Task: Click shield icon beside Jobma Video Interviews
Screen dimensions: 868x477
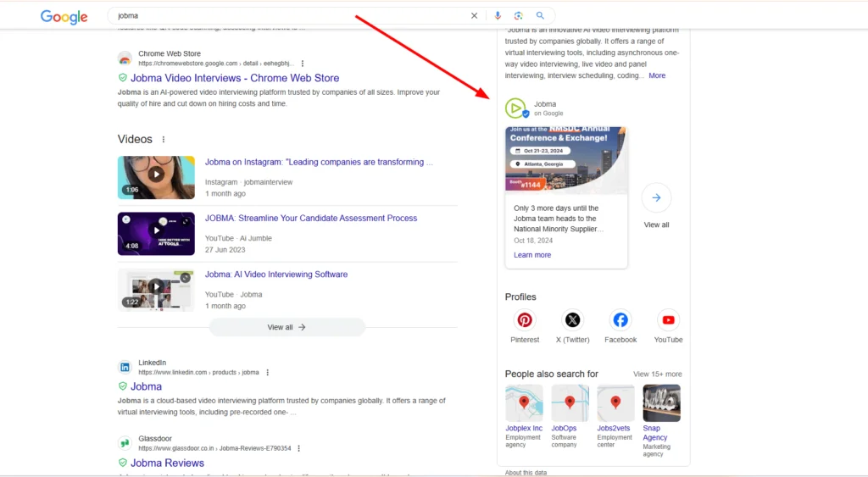Action: coord(122,78)
